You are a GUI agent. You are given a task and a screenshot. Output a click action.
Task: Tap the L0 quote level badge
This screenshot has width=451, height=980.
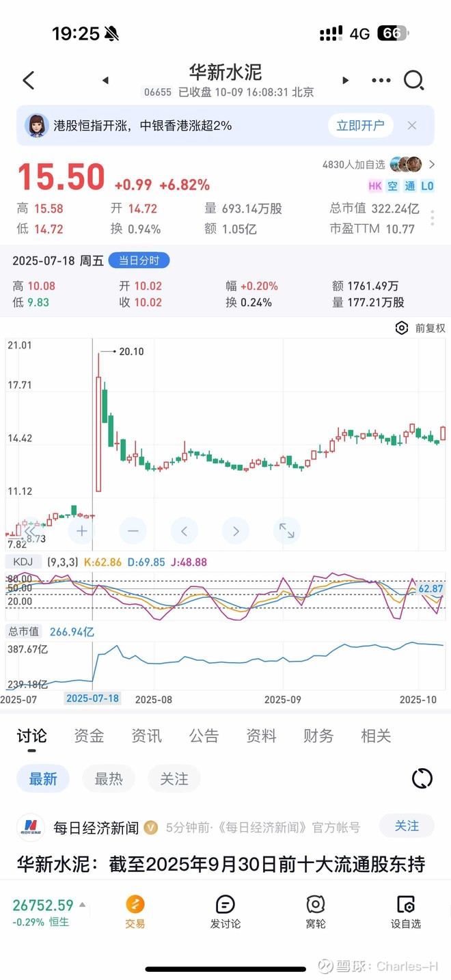click(x=427, y=185)
